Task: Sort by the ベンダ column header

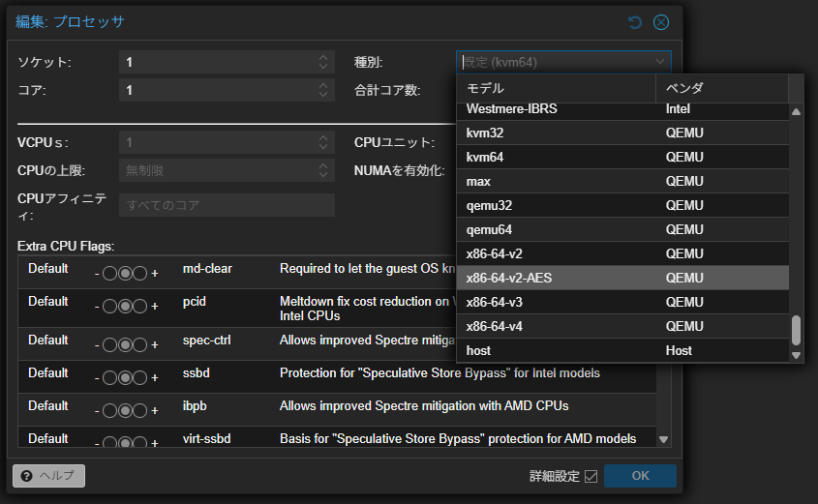Action: 722,88
